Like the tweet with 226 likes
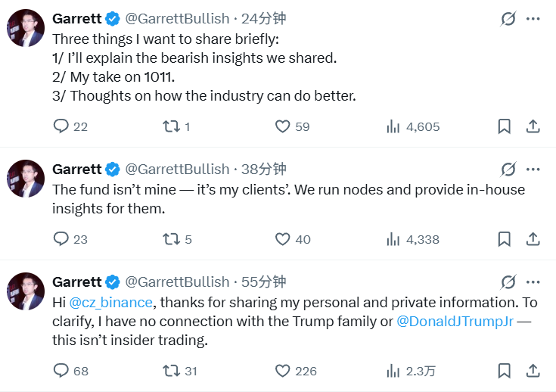Viewport: 556px width, 392px height. click(282, 371)
